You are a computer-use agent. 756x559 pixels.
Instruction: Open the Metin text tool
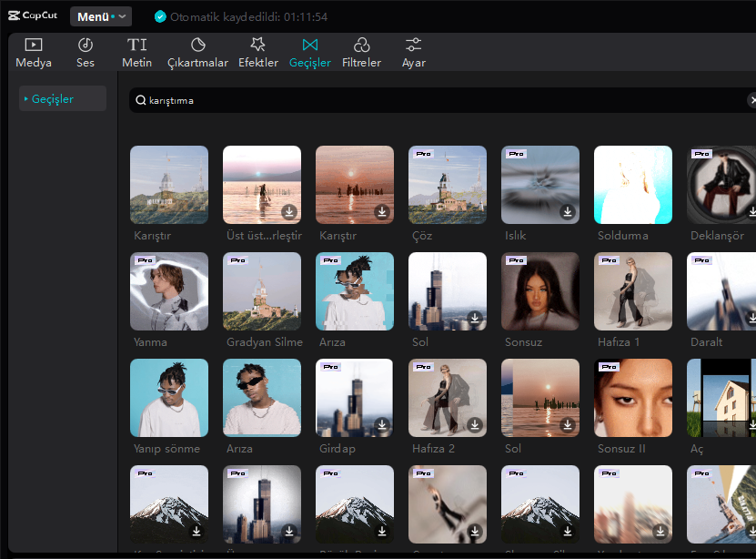136,53
